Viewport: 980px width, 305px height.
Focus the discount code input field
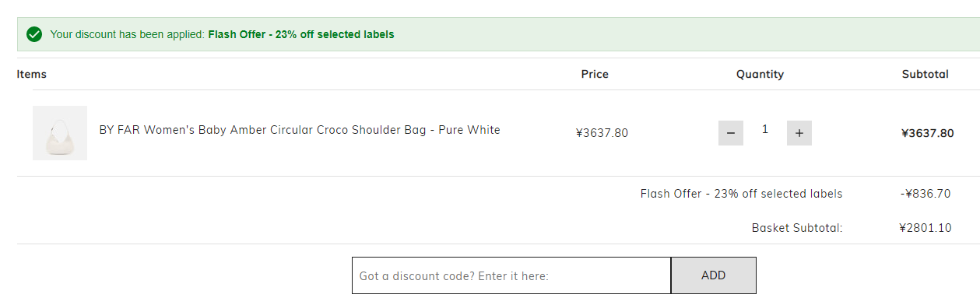(x=511, y=275)
